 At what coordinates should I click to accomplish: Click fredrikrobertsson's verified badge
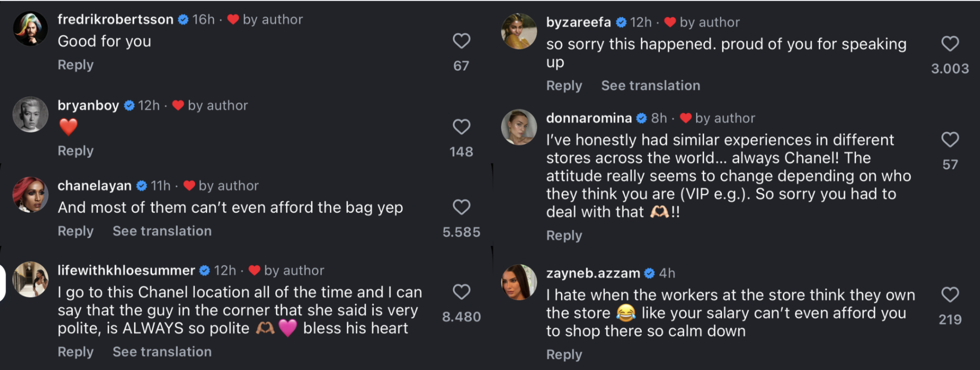183,19
